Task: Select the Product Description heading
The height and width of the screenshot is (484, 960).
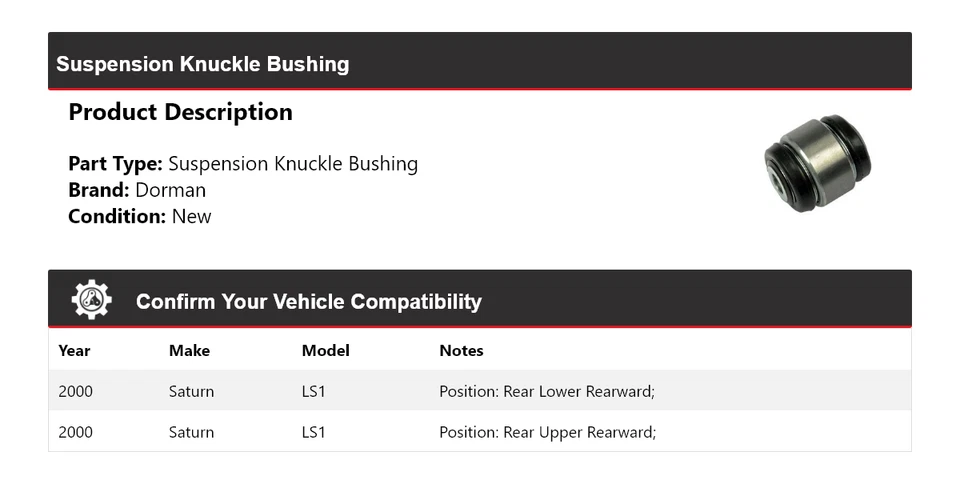Action: [180, 112]
